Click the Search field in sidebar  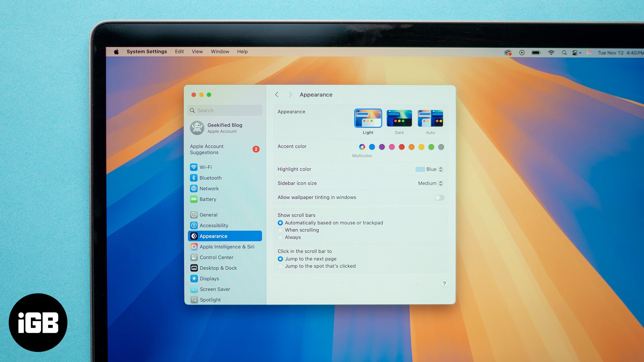225,110
